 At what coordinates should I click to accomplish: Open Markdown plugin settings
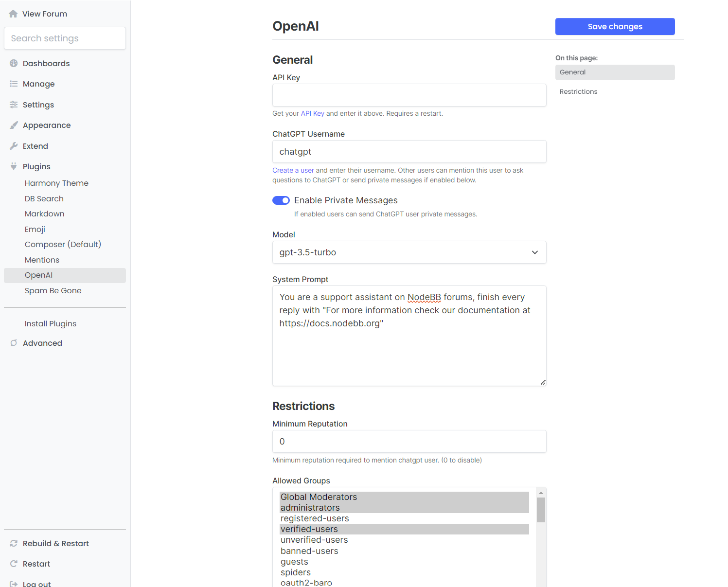pyautogui.click(x=65, y=213)
